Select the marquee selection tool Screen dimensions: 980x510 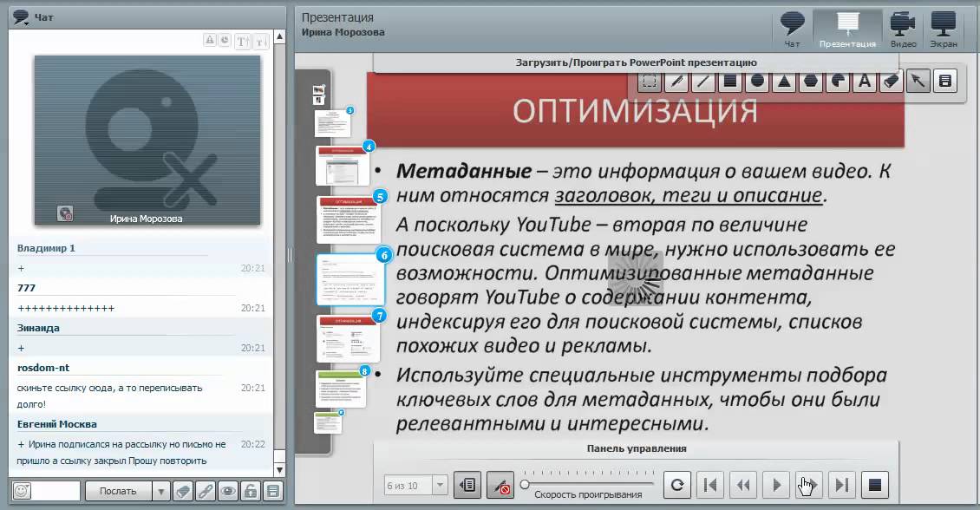tap(650, 82)
